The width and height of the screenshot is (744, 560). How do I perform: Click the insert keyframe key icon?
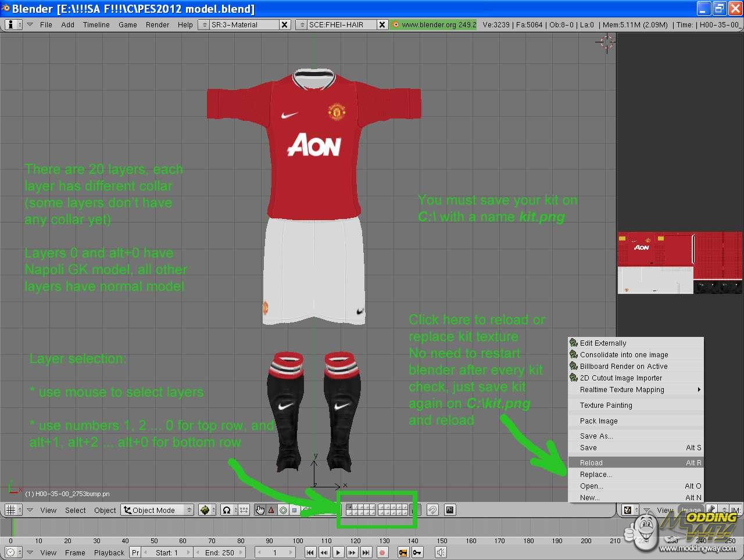[417, 552]
